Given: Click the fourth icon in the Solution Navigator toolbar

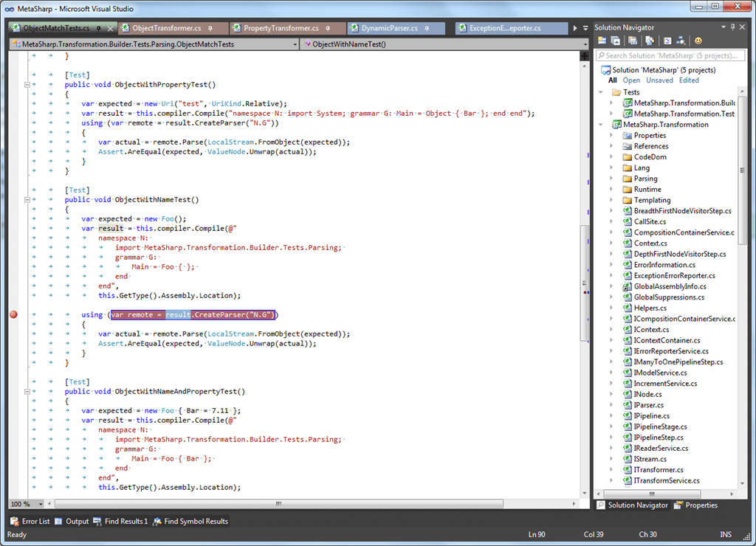Looking at the screenshot, I should coord(650,41).
